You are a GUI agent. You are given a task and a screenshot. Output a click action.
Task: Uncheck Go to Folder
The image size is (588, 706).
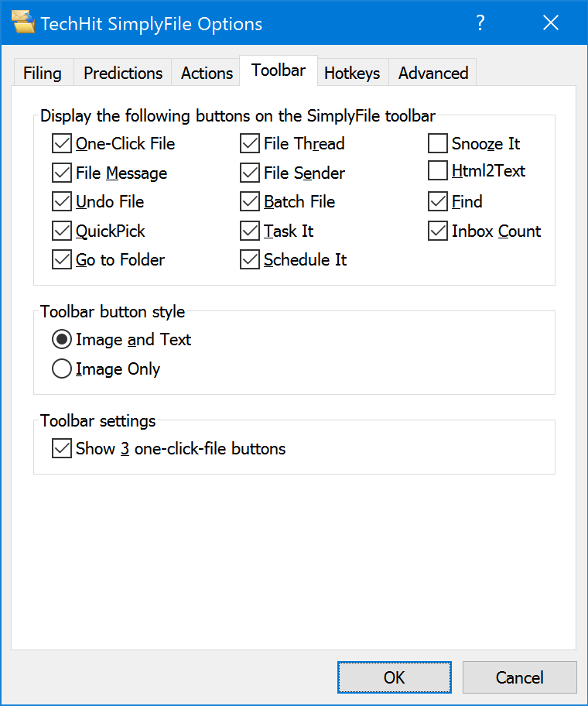(x=62, y=260)
